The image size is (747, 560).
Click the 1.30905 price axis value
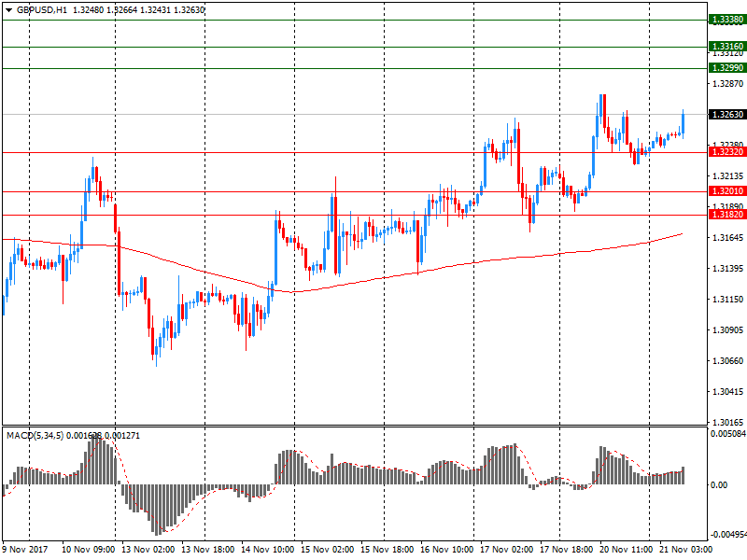(727, 330)
